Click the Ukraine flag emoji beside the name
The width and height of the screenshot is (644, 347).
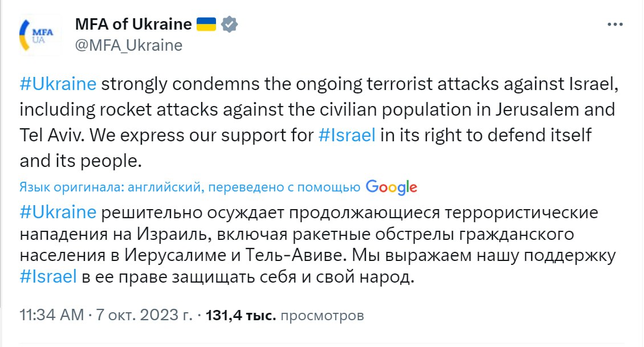click(x=206, y=25)
